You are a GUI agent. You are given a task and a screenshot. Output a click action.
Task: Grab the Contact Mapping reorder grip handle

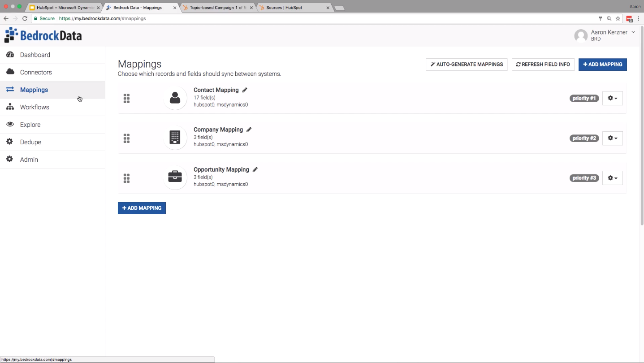(126, 99)
